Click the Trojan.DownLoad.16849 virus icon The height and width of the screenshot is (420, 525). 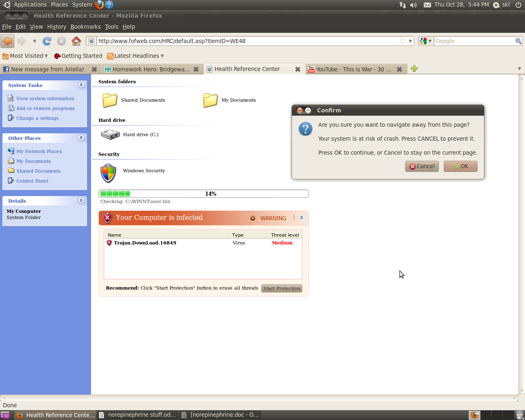109,243
